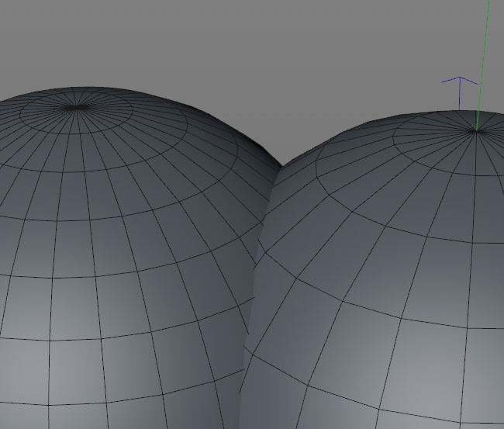Click the right sphere's pole at the green axis
The height and width of the screenshot is (429, 504).
pos(476,131)
